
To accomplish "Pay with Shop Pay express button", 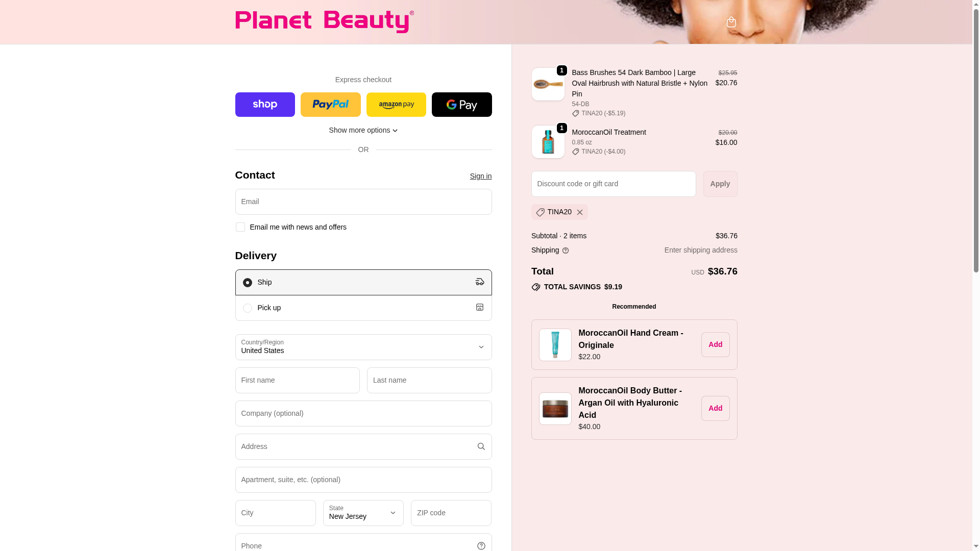I will click(x=265, y=105).
